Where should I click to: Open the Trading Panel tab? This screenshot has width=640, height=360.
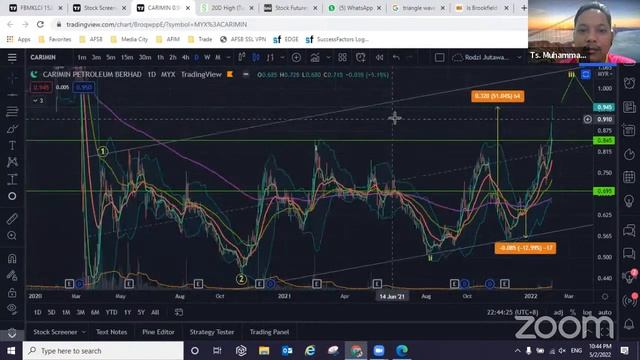[x=269, y=332]
